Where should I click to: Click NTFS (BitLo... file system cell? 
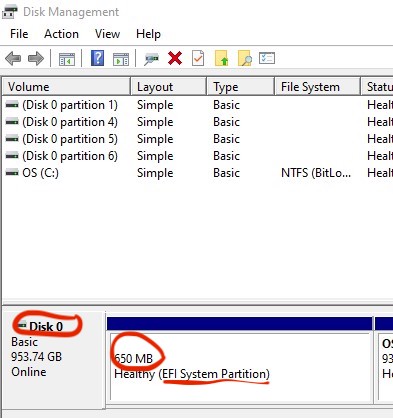(x=316, y=173)
